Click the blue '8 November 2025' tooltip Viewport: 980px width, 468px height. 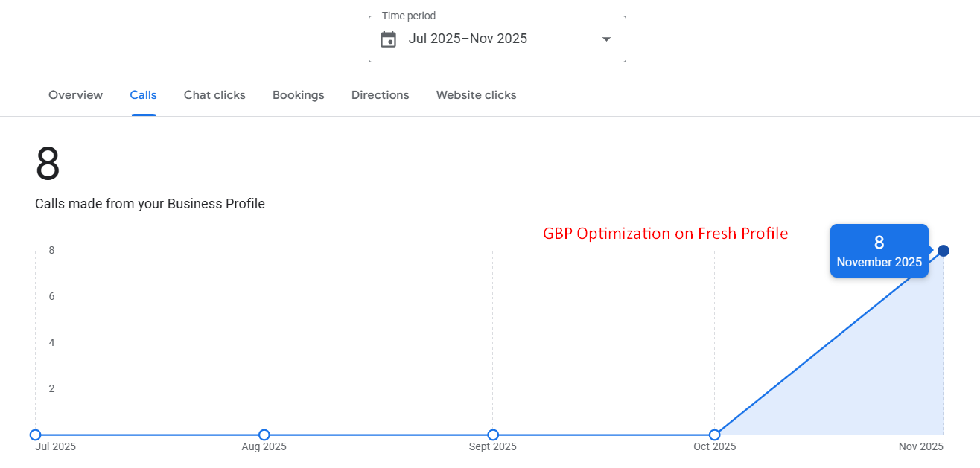[x=879, y=251]
